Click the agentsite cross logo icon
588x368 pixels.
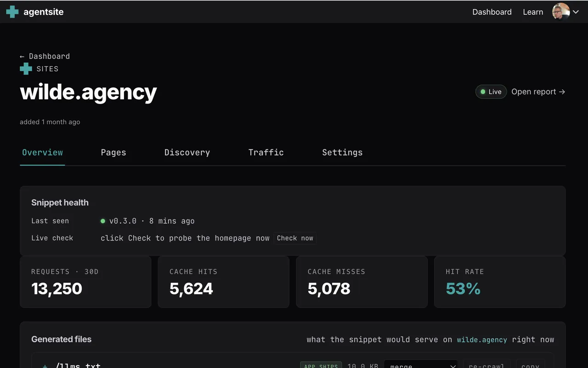[12, 12]
